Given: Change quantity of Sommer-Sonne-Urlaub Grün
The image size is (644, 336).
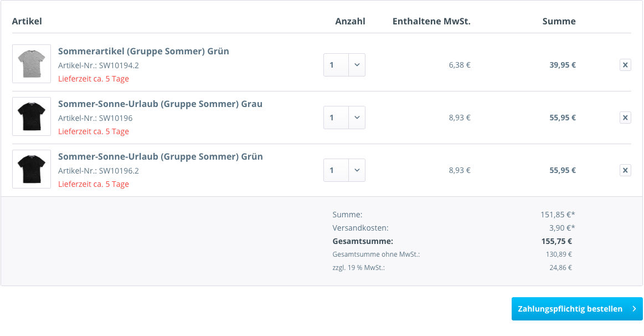Looking at the screenshot, I should pos(344,170).
